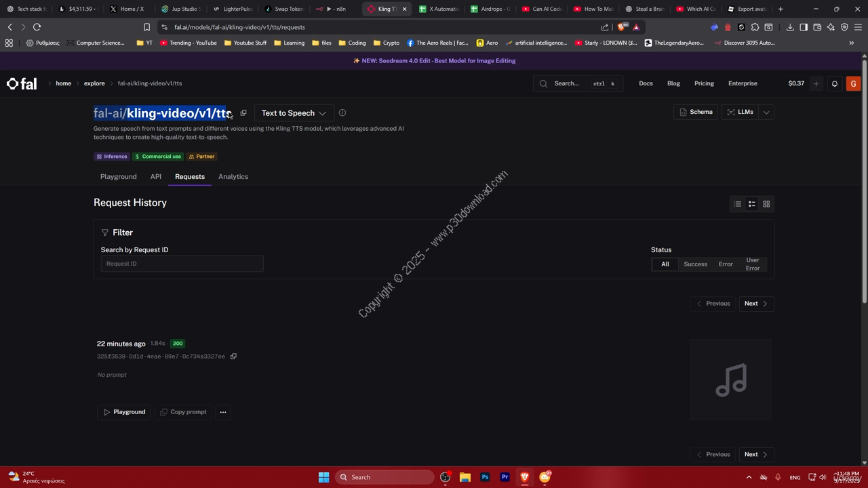Copy the model ID next to the title

pos(243,113)
